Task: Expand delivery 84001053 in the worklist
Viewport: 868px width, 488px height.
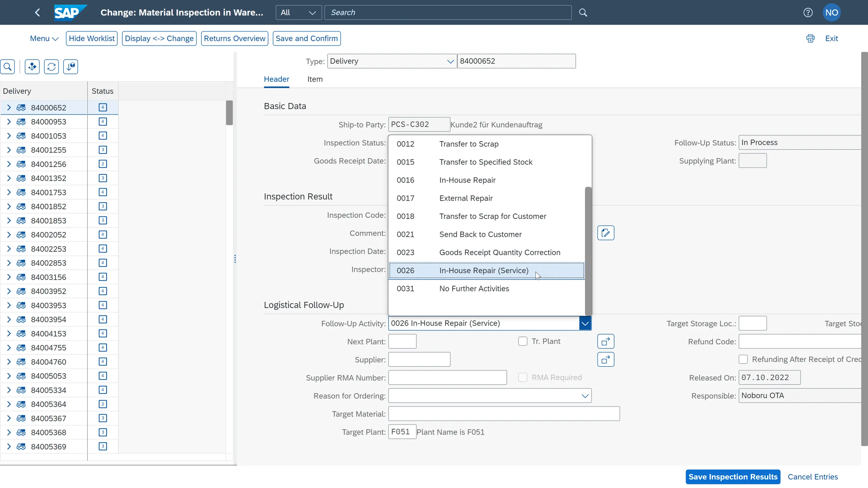Action: tap(9, 136)
